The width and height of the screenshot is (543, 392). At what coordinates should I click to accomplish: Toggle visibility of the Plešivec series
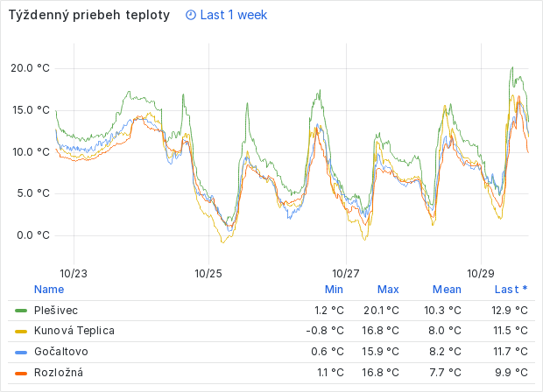pos(57,311)
